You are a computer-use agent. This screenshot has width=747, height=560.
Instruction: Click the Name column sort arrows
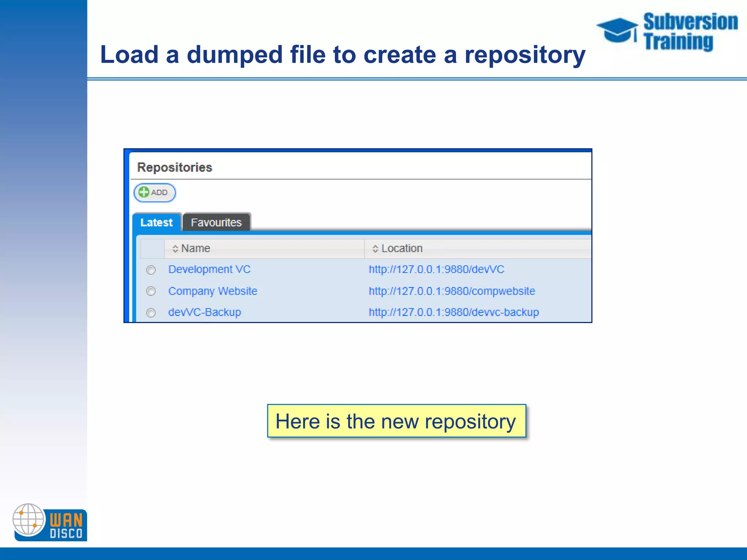coord(175,249)
